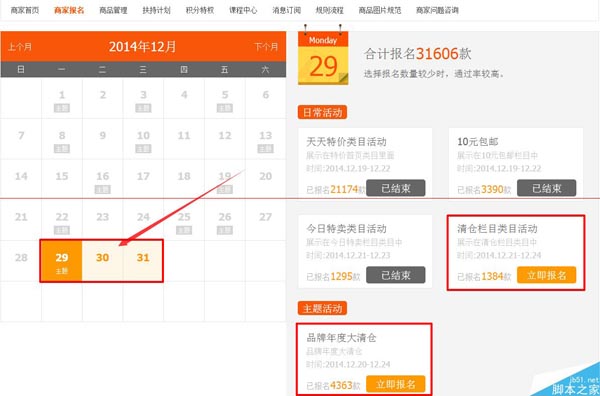Click the 已报名1384款 count
Screen dimensions: 600x396
click(484, 276)
